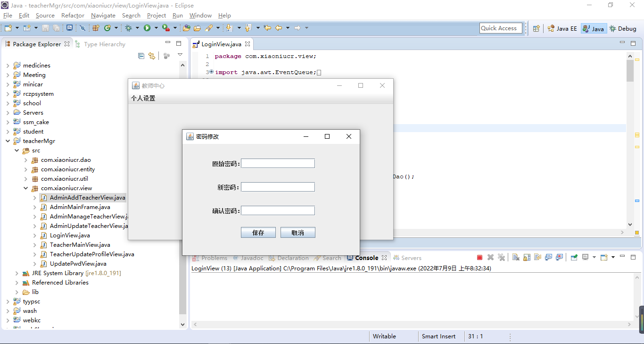Switch to the Java EE perspective

[x=562, y=28]
